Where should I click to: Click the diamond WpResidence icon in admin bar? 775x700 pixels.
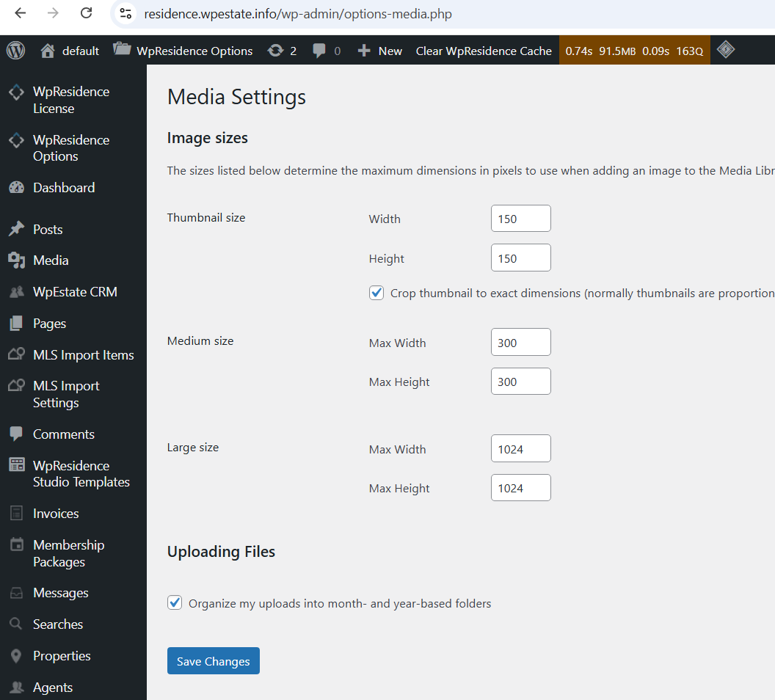pyautogui.click(x=726, y=50)
